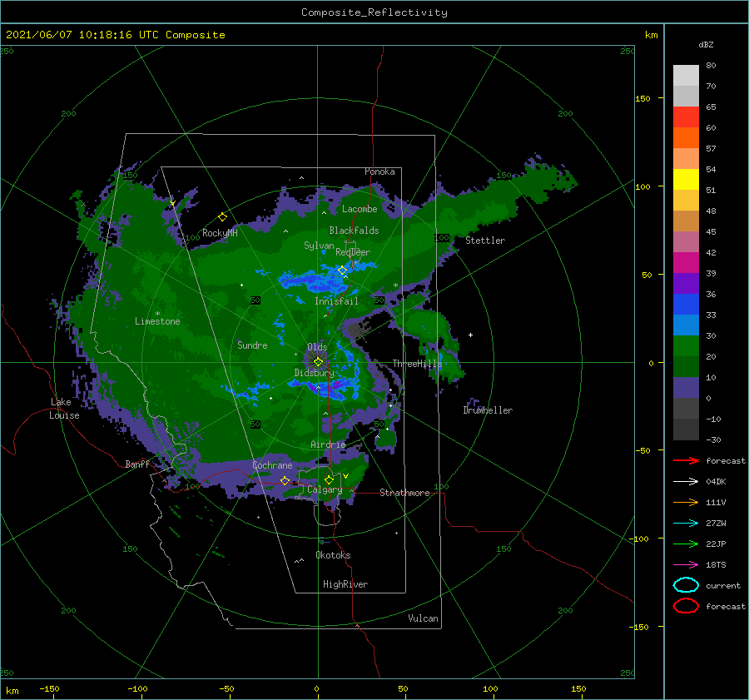Click the Composite_Reflectivity title text
Image resolution: width=749 pixels, height=700 pixels.
click(x=374, y=12)
